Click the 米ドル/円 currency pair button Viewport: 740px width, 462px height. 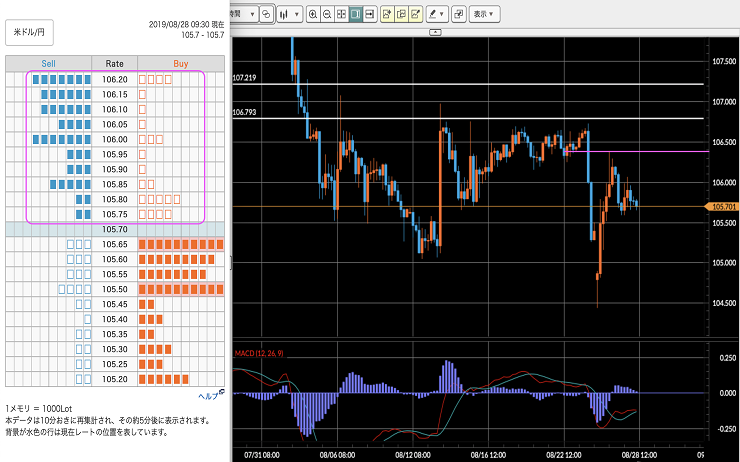pos(29,33)
